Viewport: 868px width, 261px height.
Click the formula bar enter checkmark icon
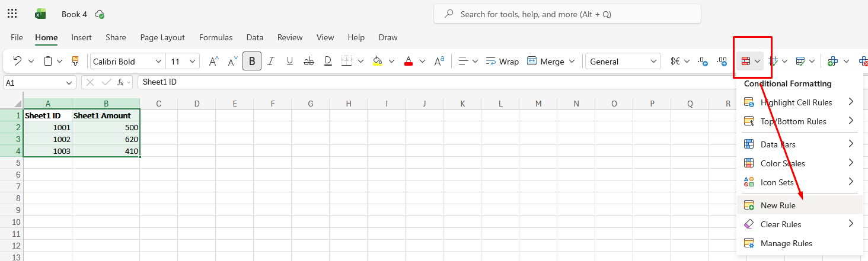(x=107, y=82)
